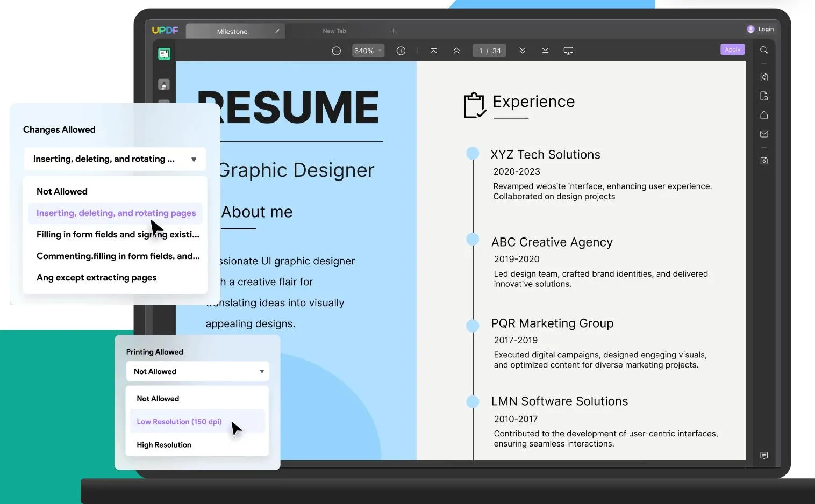Open the 640% zoom level dropdown
The image size is (815, 504).
click(368, 51)
